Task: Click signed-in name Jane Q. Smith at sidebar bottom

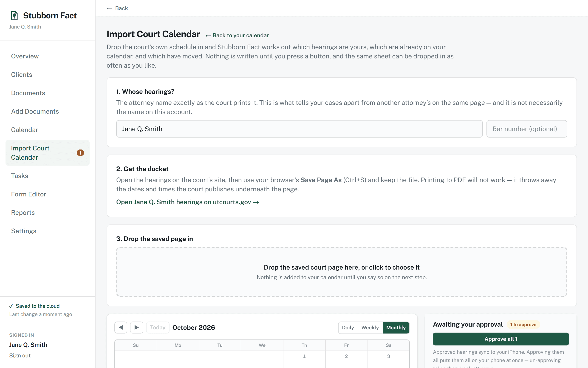Action: (x=28, y=345)
